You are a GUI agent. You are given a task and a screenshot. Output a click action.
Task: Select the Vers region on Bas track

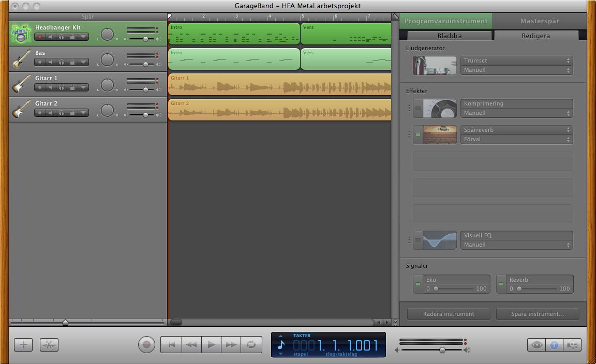(346, 59)
